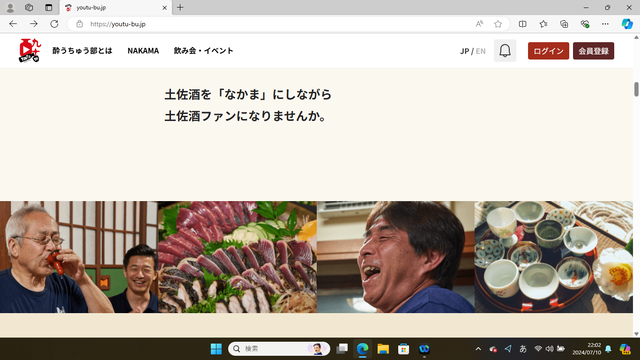Switch the site language to EN
Screen dimensions: 640x360
(480, 51)
